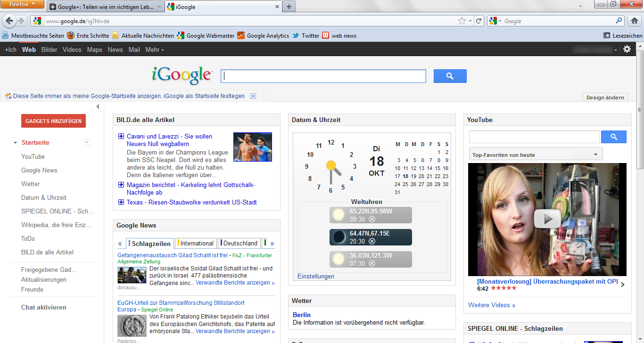Image resolution: width=644 pixels, height=343 pixels.
Task: Open Maps from the Google navigation bar
Action: (94, 49)
